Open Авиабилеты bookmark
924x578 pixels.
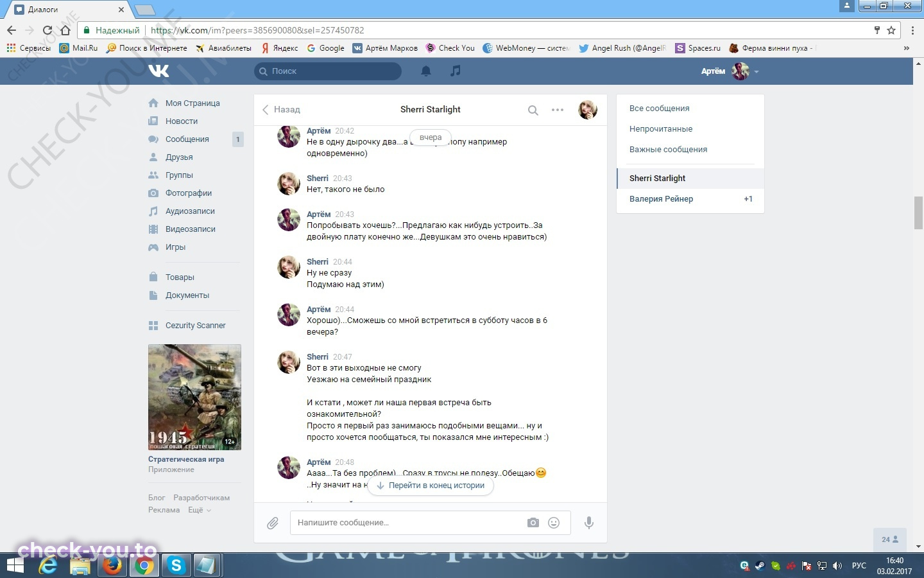click(224, 48)
